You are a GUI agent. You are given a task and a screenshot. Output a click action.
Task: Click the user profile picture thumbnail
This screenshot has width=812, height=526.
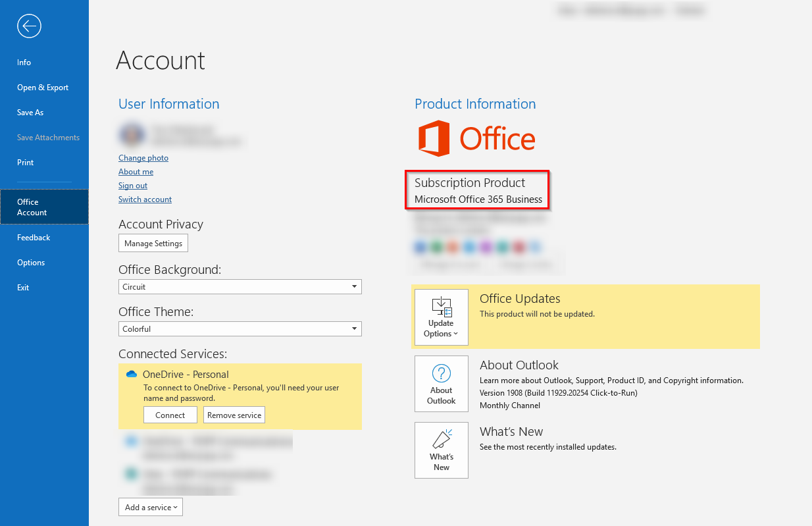132,135
